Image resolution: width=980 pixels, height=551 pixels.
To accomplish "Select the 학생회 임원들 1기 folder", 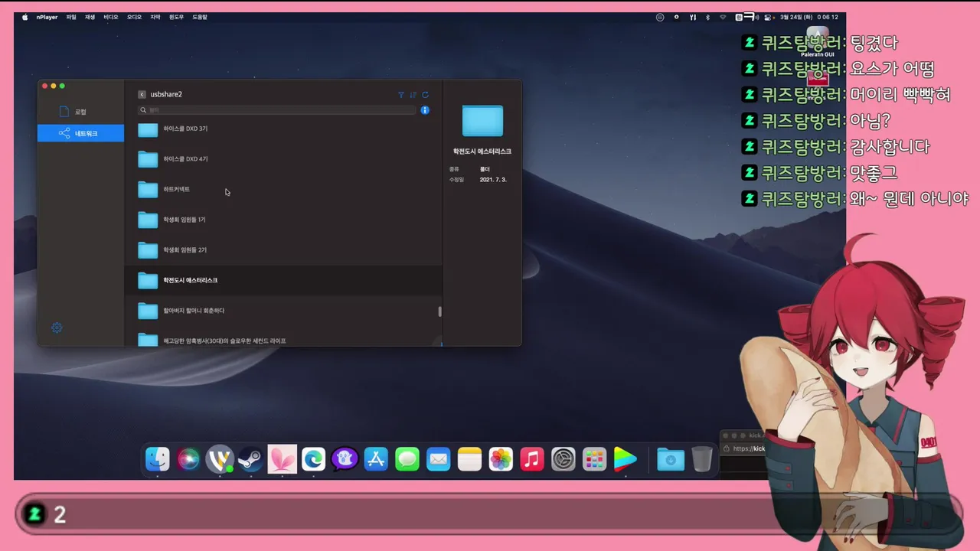I will tap(283, 220).
